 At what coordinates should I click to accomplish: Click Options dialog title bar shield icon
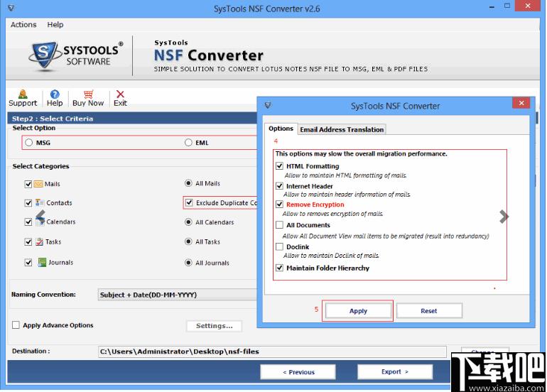click(x=268, y=105)
